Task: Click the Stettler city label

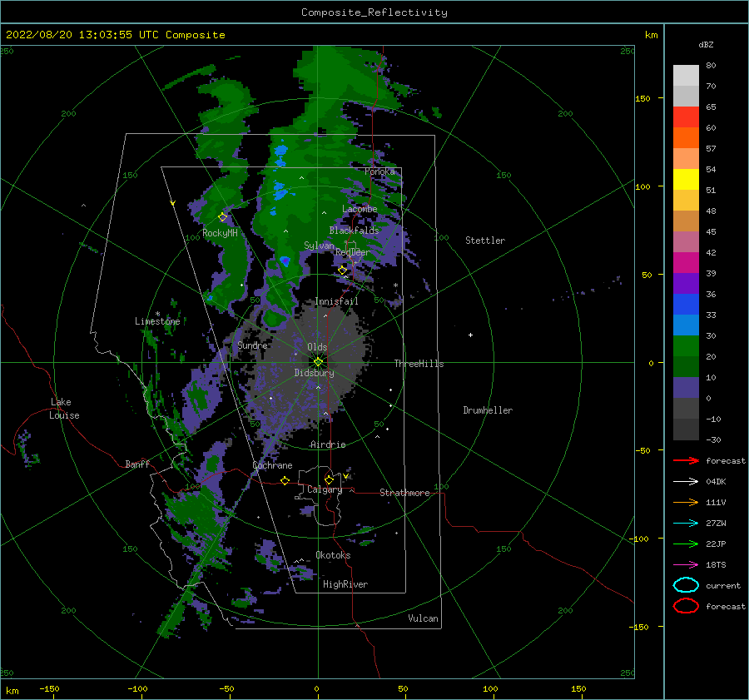Action: (485, 241)
